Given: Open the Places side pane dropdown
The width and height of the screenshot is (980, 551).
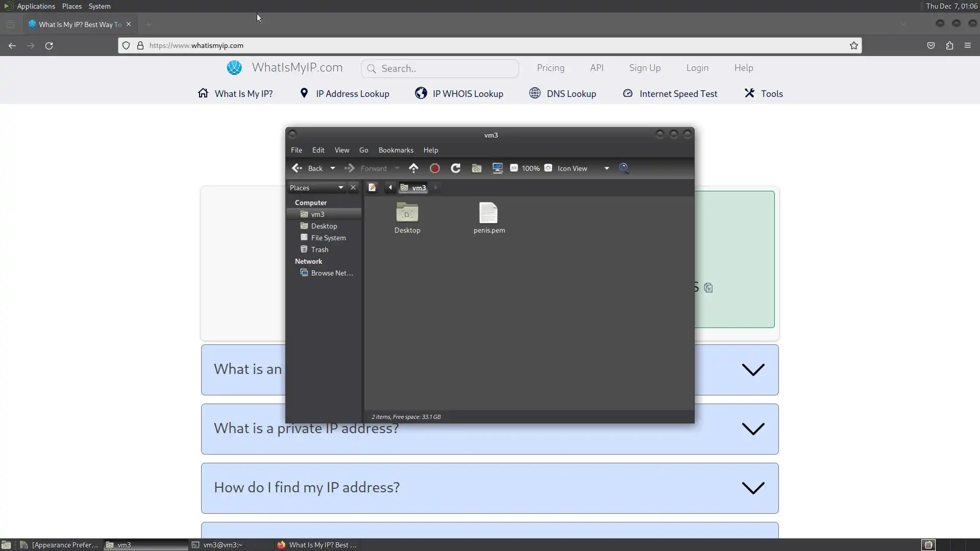Looking at the screenshot, I should coord(340,187).
